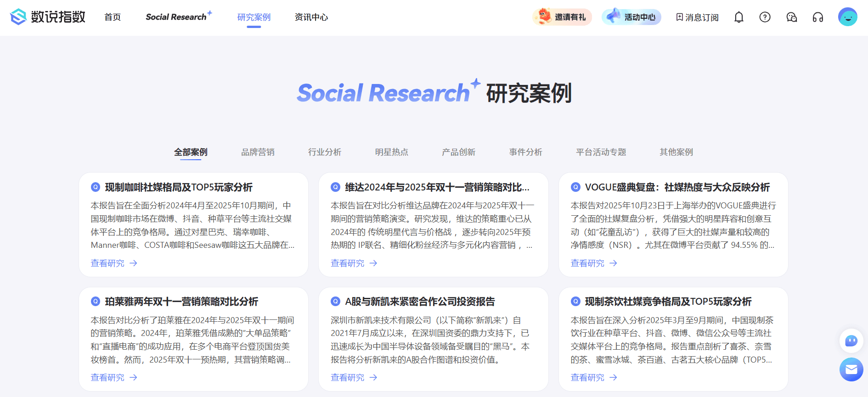The height and width of the screenshot is (397, 868).
Task: Open title VOGUE盛典复盘：社媒热度与大众反映分析
Action: [x=677, y=187]
